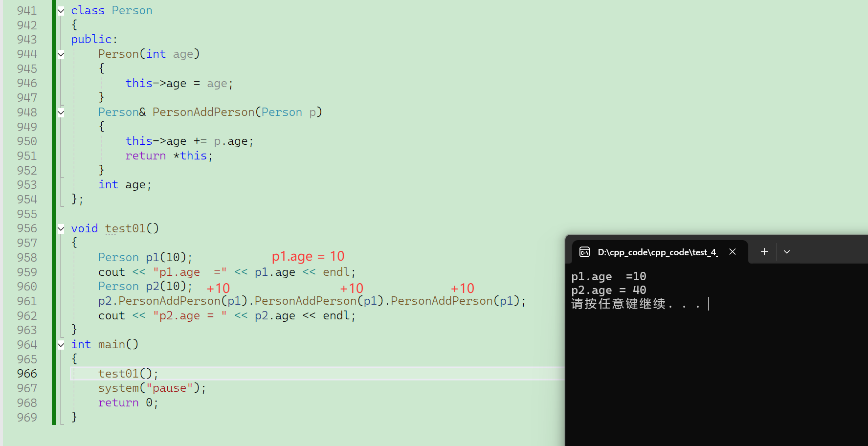
Task: Click line number 956 in gutter
Action: coord(27,228)
